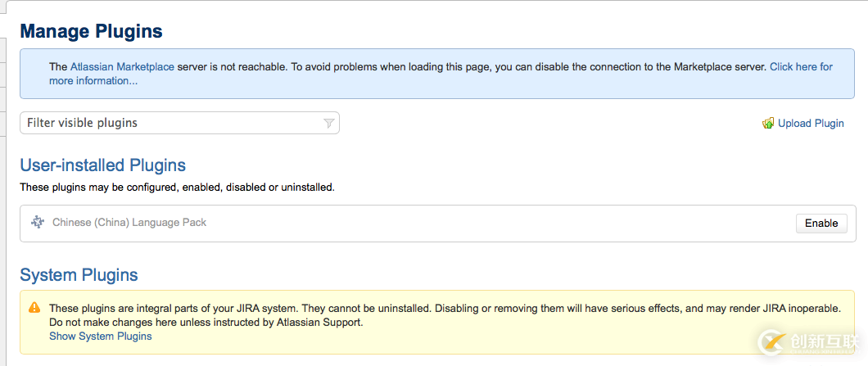Select the User-installed Plugins heading
868x366 pixels.
(102, 165)
